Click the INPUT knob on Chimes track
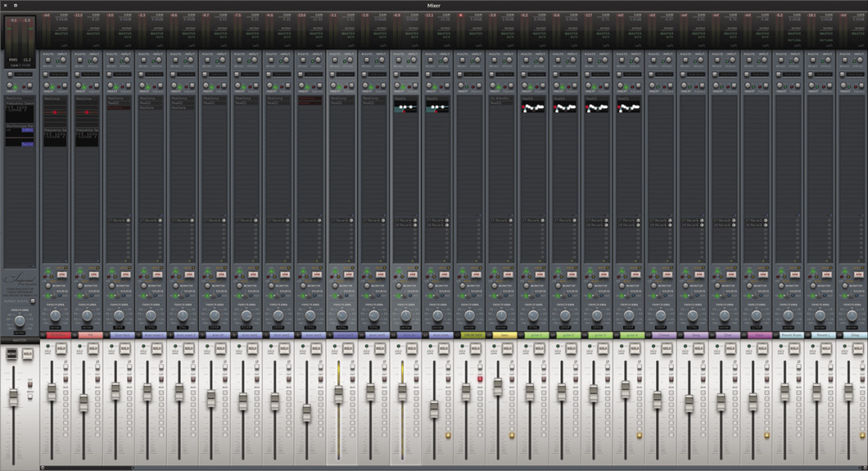Viewport: 868px width, 471px height. (x=669, y=60)
